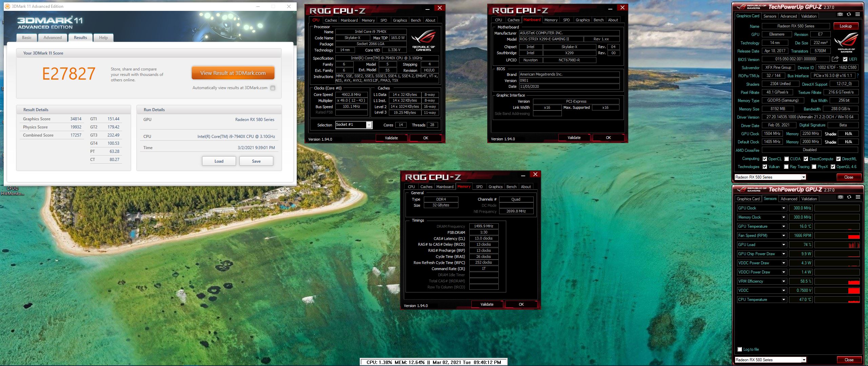Click the VDDC sensor graph
868x366 pixels.
(x=837, y=290)
